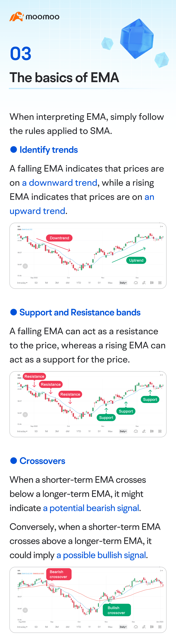Click the downward trend link
176x644 pixels.
[59, 183]
